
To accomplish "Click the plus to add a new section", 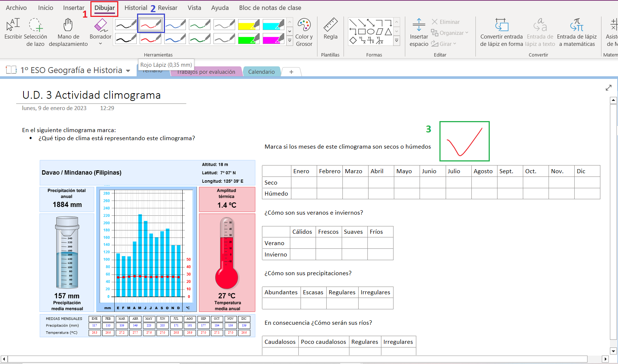I will click(291, 72).
